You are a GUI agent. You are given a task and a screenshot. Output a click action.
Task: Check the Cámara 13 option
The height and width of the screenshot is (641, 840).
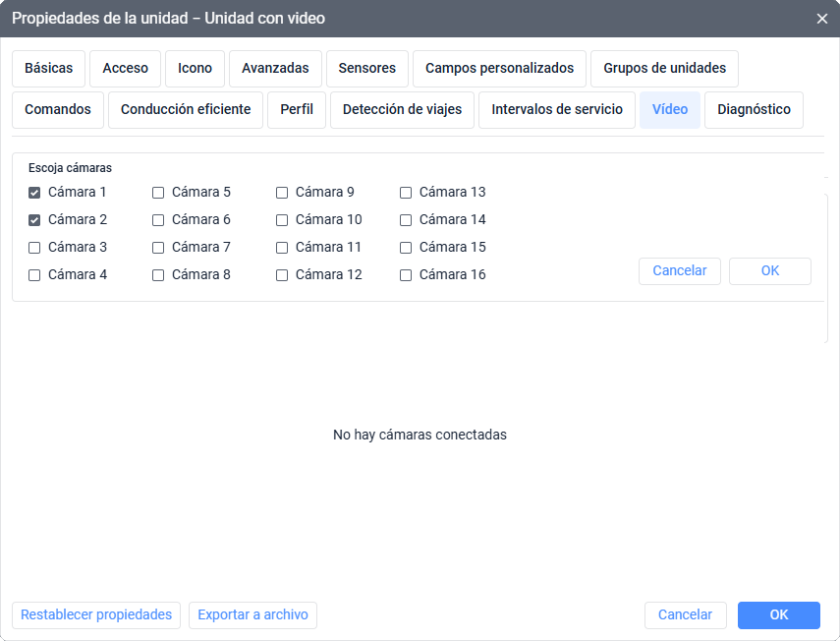tap(406, 193)
